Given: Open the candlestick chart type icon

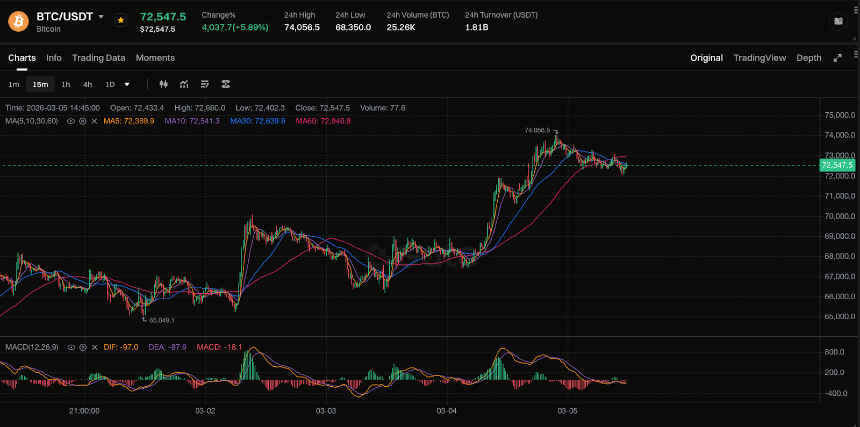Looking at the screenshot, I should tap(163, 84).
